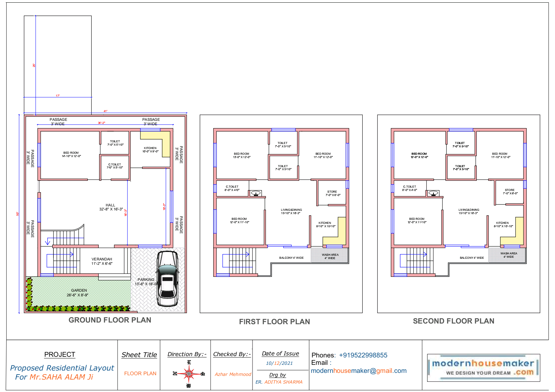Click the Direction By:- heading
The height and width of the screenshot is (392, 555).
point(187,354)
